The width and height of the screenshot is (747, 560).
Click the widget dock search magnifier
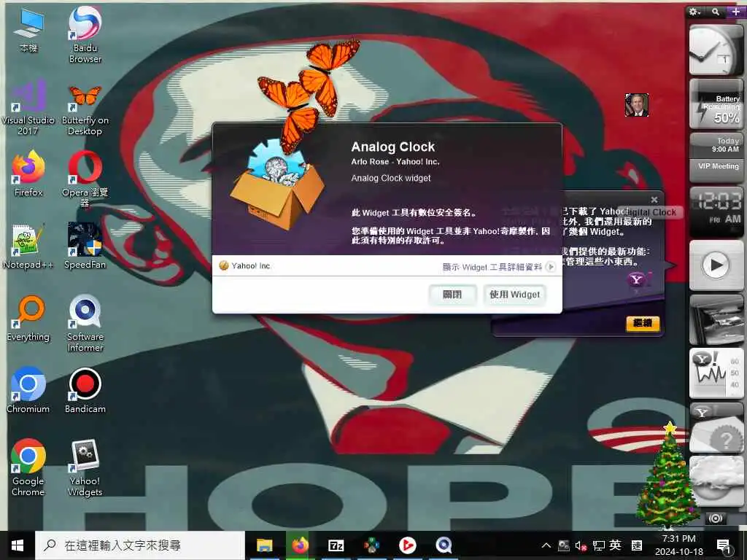pyautogui.click(x=716, y=12)
